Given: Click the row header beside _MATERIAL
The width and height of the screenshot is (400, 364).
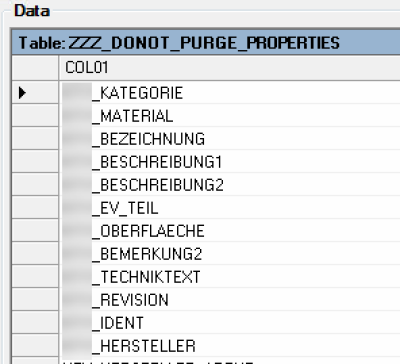Looking at the screenshot, I should tap(35, 115).
